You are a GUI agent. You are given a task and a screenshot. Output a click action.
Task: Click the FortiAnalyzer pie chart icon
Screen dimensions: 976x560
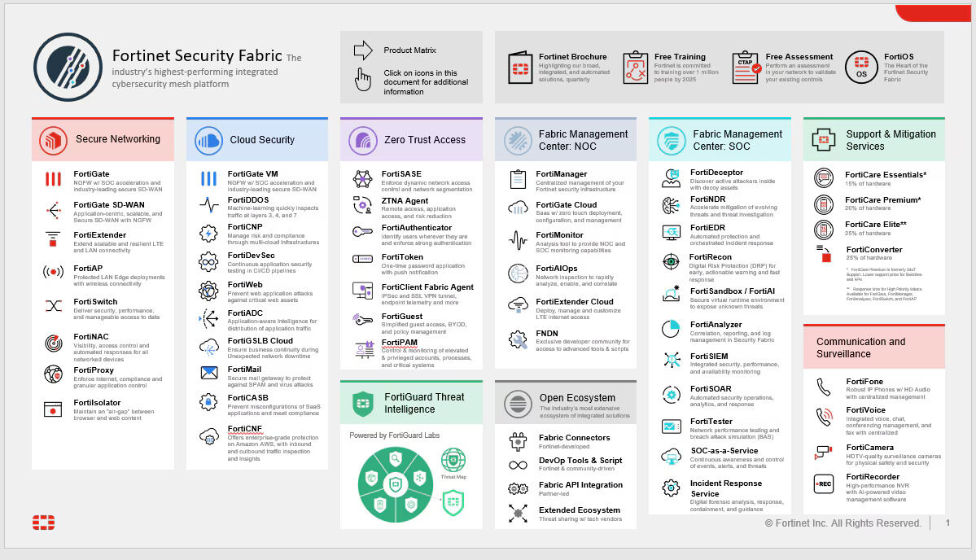pos(671,329)
